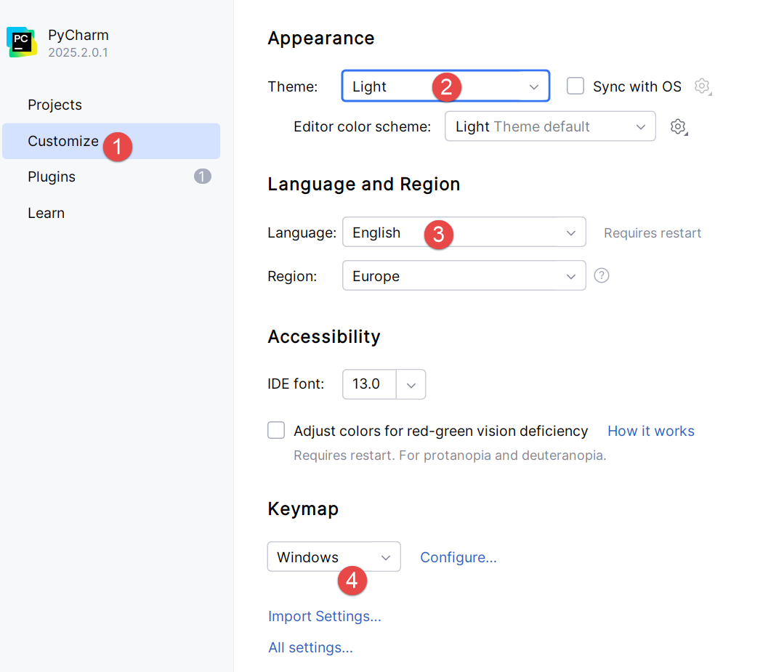Open the Plugins section
Viewport: 784px width, 672px height.
tap(52, 177)
